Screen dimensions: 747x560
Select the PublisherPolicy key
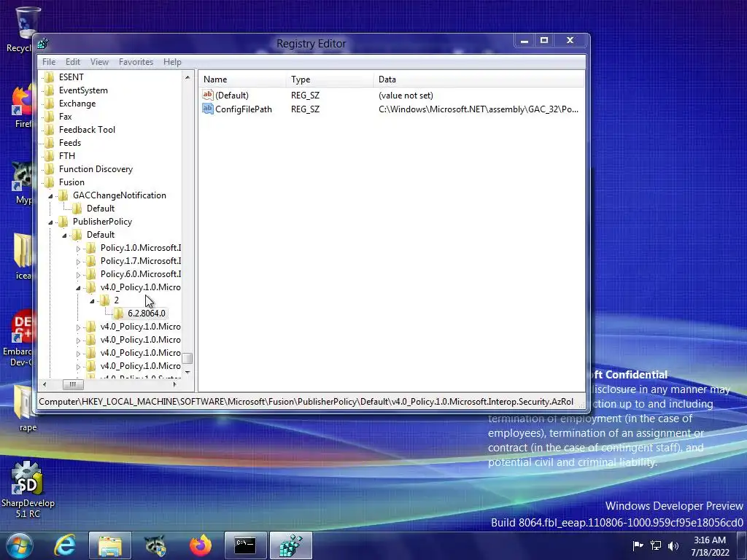102,222
